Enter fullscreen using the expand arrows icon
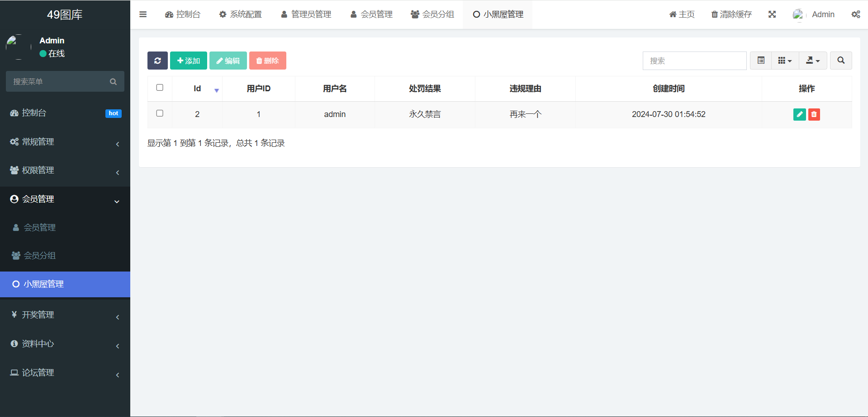 pyautogui.click(x=772, y=14)
